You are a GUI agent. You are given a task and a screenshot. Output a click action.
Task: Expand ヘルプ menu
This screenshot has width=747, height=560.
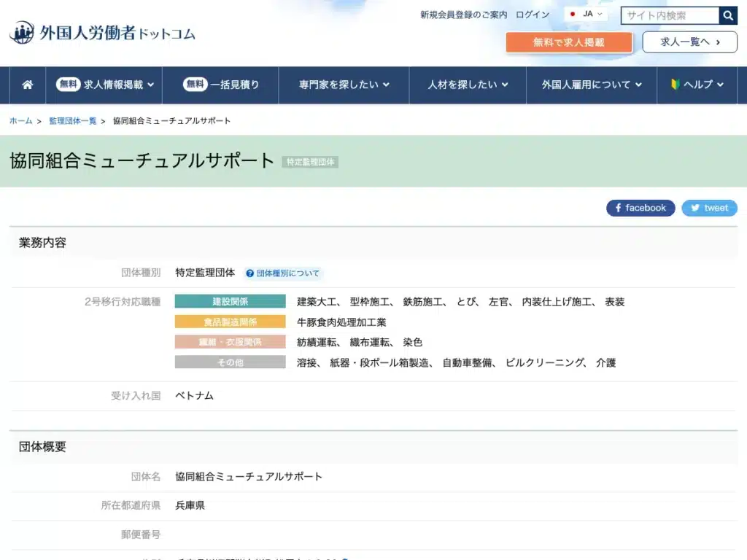[697, 85]
